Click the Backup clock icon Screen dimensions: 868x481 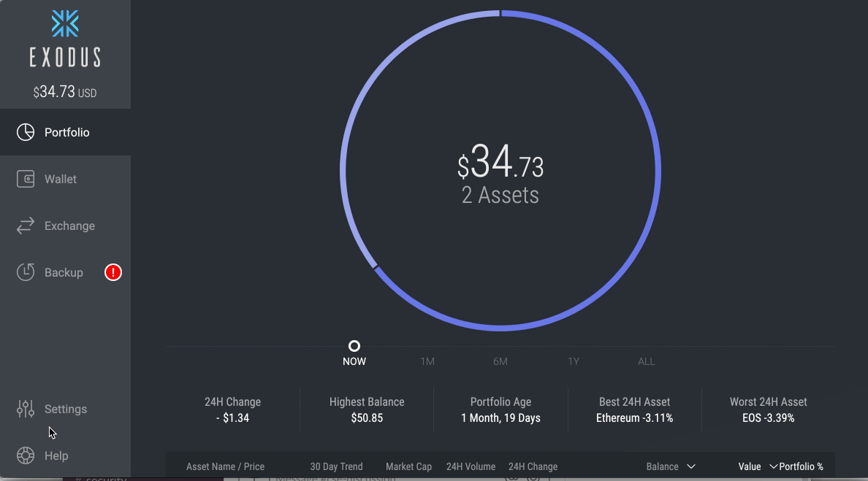point(26,272)
